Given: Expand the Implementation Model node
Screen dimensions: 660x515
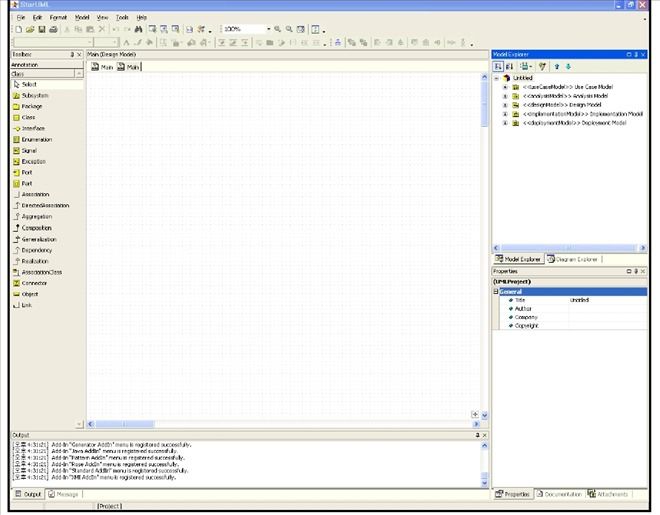Looking at the screenshot, I should pos(505,114).
